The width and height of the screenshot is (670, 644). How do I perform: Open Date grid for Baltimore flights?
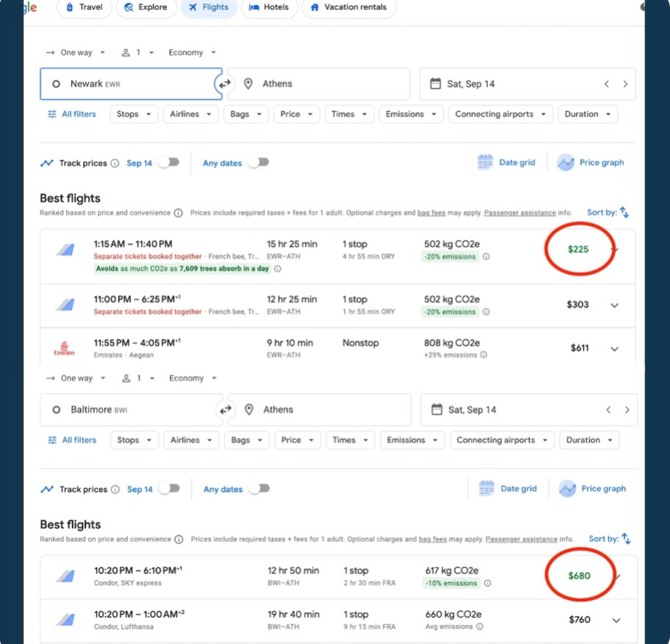tap(508, 488)
